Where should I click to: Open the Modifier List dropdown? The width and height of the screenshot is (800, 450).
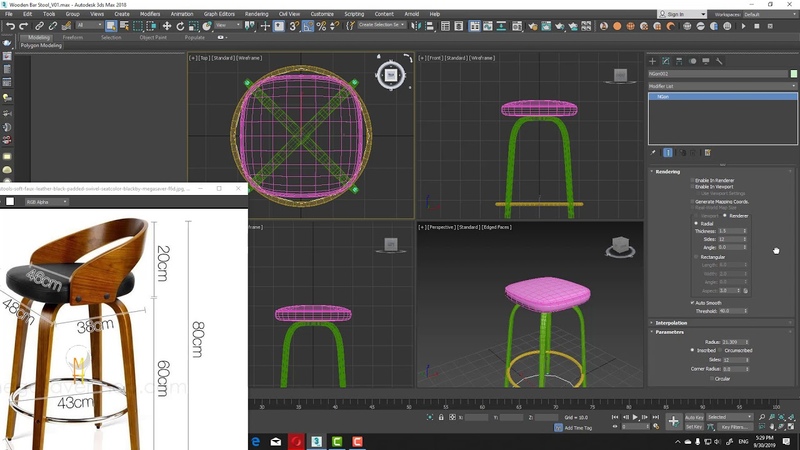click(722, 86)
